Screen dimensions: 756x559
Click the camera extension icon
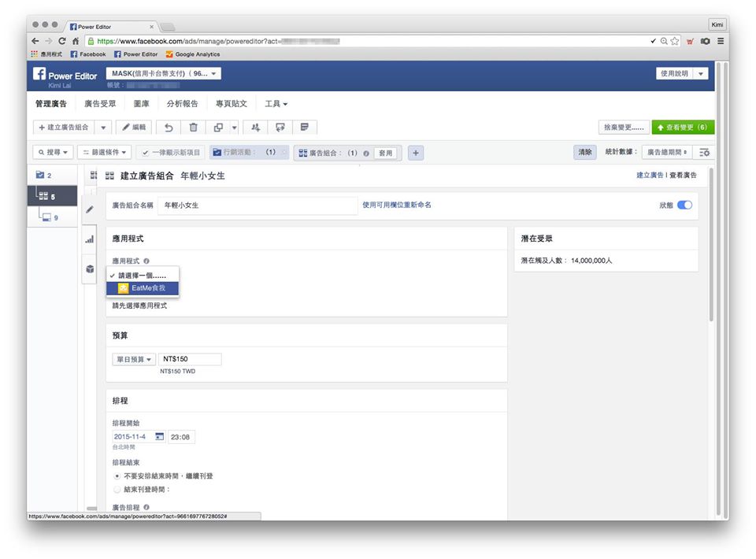[706, 42]
